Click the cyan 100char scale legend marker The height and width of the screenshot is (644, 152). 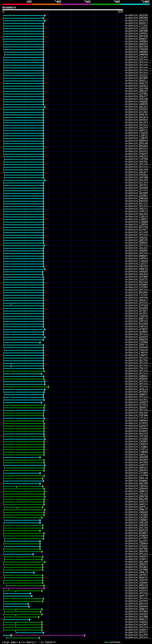point(106,642)
